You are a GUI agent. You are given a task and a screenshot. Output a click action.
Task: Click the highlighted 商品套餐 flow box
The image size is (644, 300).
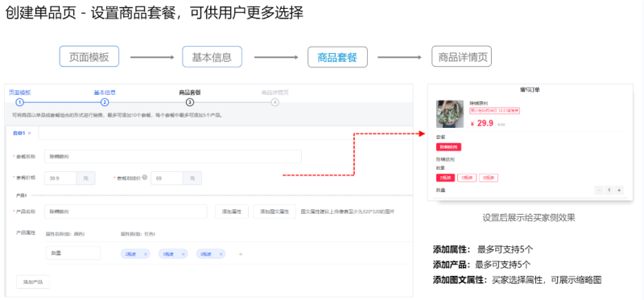tap(337, 57)
